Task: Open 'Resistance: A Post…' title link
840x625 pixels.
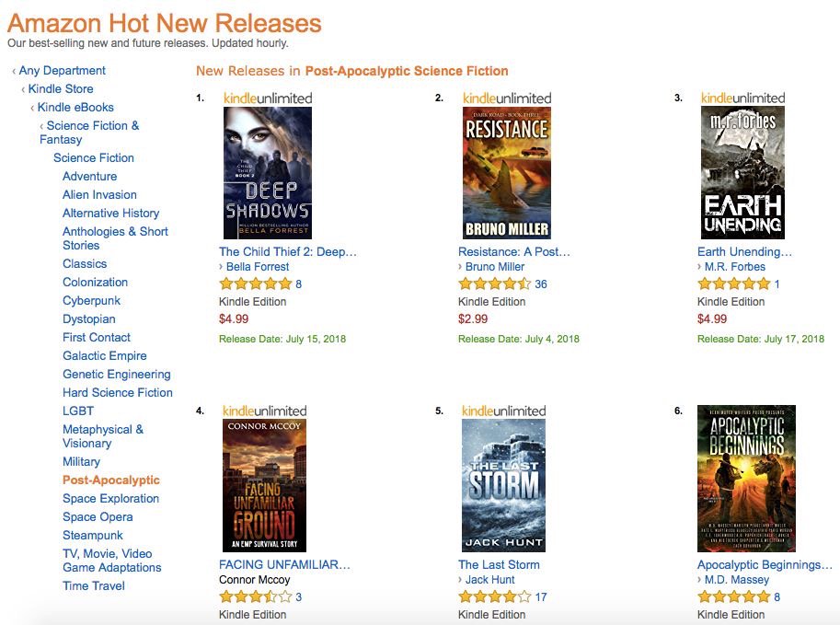Action: (514, 251)
